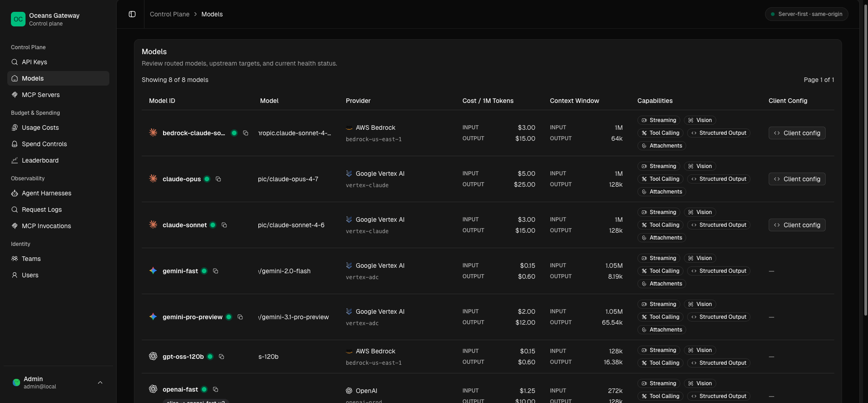Open Client config for claude-opus
Image resolution: width=868 pixels, height=403 pixels.
click(x=797, y=179)
